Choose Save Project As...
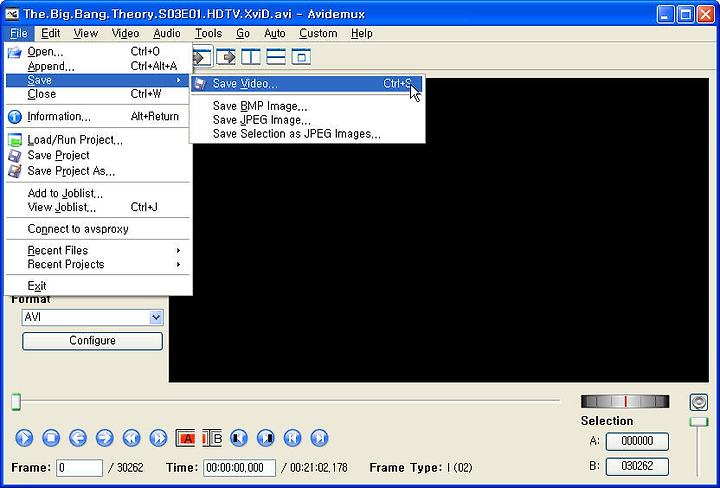The height and width of the screenshot is (488, 720). coord(97,171)
